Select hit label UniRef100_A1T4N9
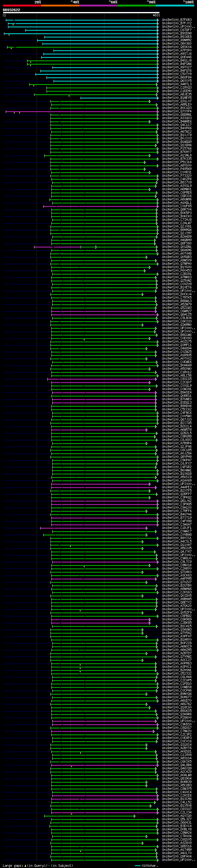 [x=177, y=850]
